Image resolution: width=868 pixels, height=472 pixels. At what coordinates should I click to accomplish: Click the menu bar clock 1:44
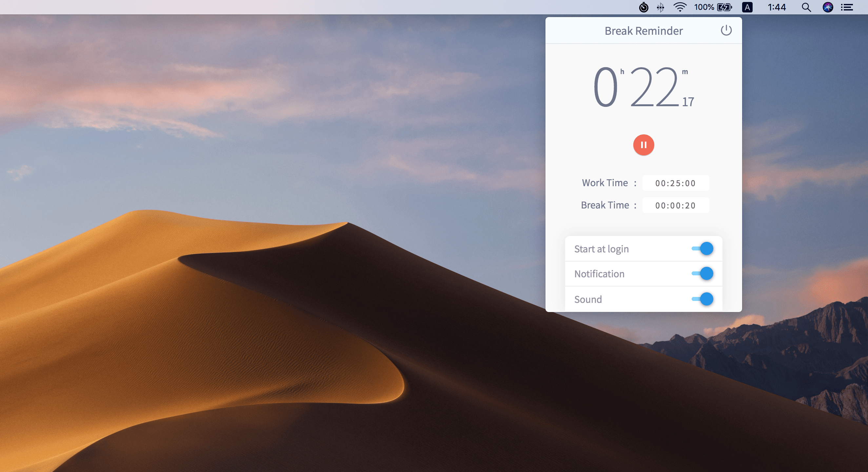(776, 7)
